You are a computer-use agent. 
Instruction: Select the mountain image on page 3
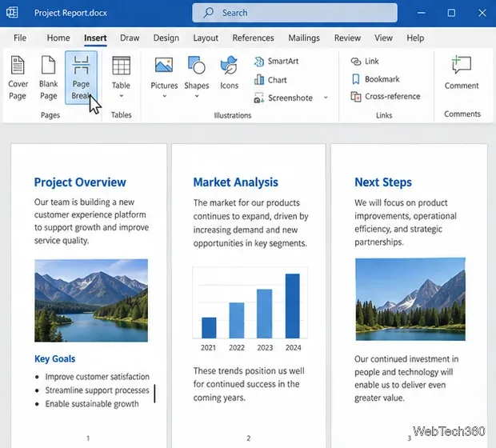410,299
